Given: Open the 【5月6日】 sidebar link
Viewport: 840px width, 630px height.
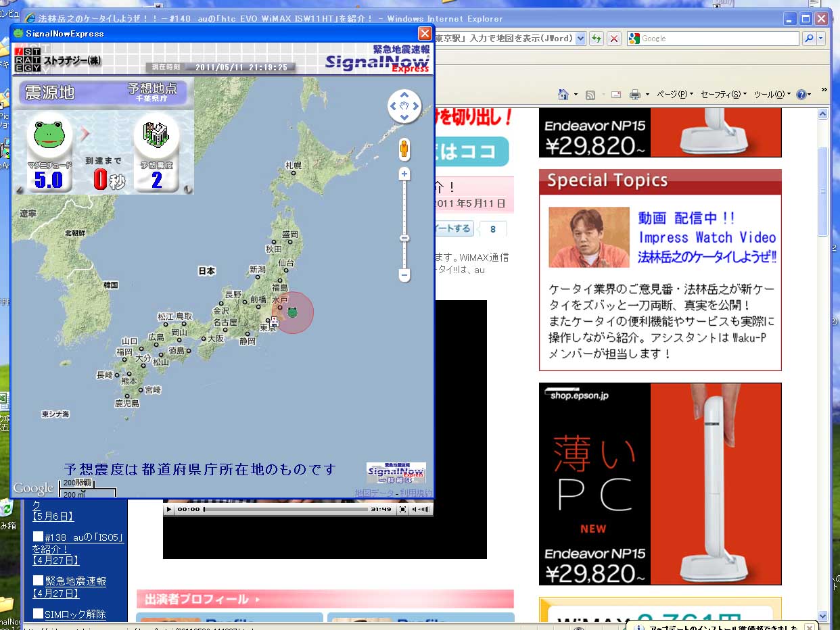Looking at the screenshot, I should click(53, 516).
